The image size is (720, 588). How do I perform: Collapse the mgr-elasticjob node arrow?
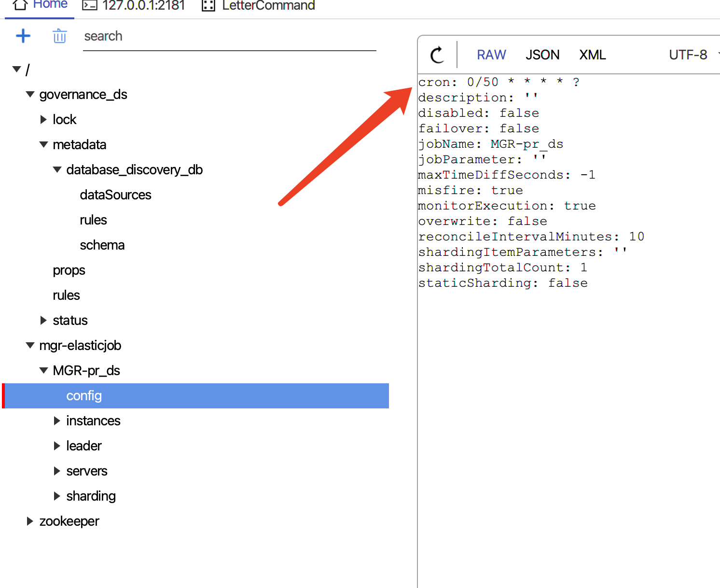[30, 345]
